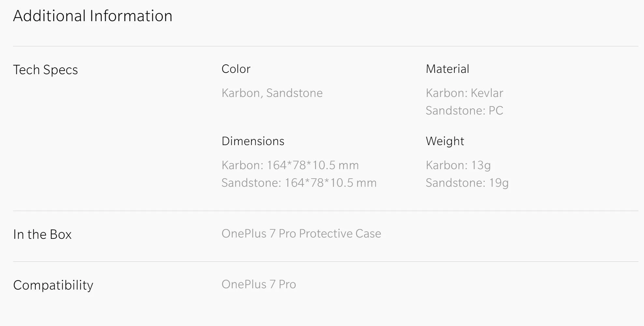The height and width of the screenshot is (326, 644).
Task: Click the divider line above In the Box
Action: [x=325, y=211]
